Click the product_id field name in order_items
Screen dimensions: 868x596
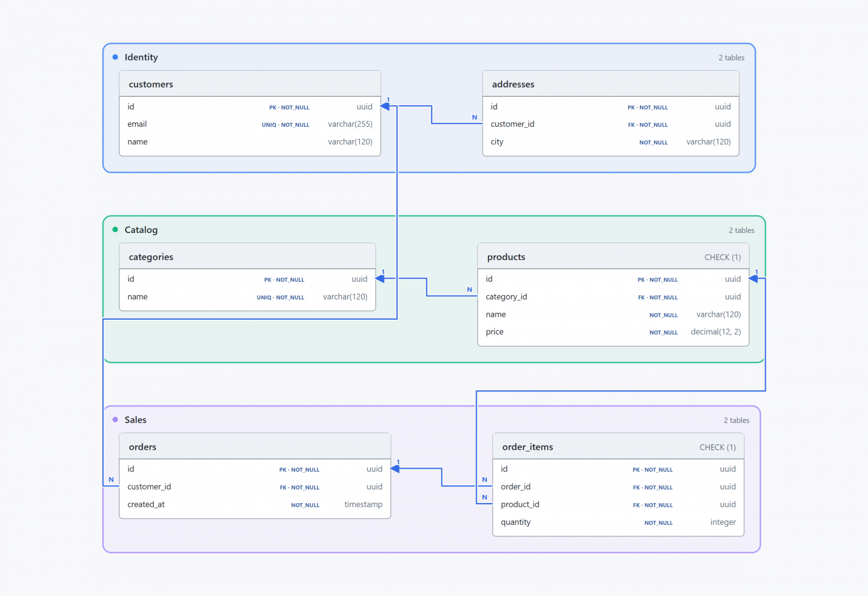(520, 504)
